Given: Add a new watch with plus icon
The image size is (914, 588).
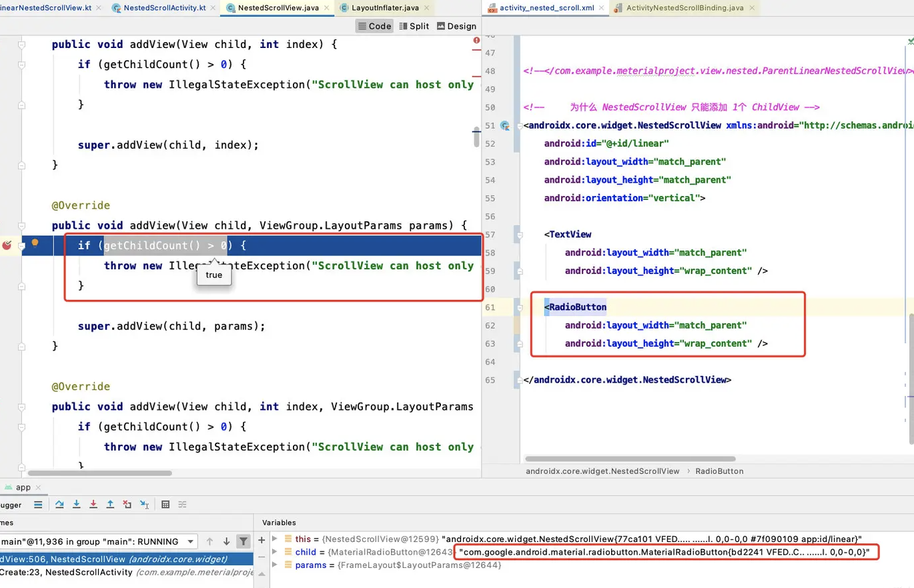Looking at the screenshot, I should click(x=262, y=539).
